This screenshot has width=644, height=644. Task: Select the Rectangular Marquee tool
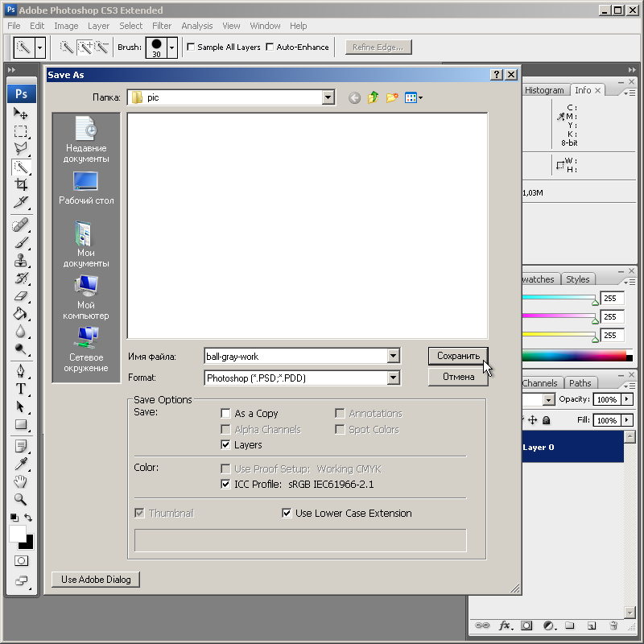click(x=21, y=131)
